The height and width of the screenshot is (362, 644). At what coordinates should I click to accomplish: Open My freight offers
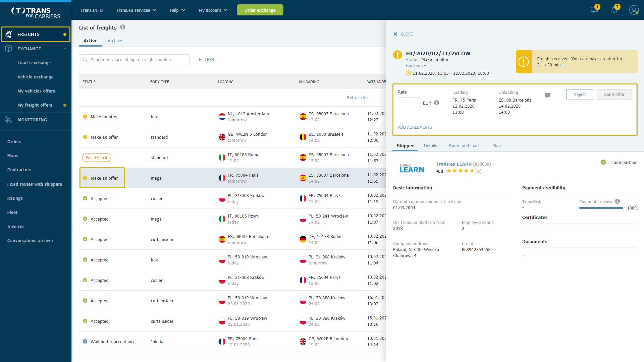(x=35, y=105)
